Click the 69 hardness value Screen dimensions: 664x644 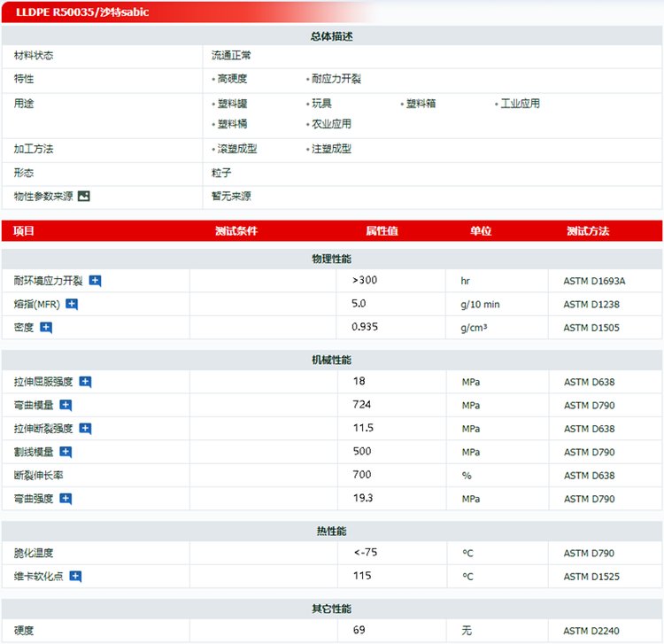(x=359, y=630)
